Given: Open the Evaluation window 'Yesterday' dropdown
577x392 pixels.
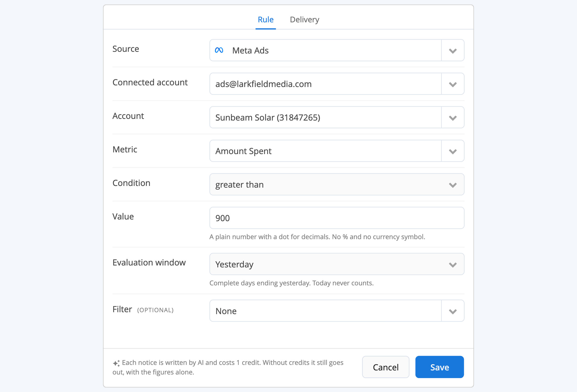Looking at the screenshot, I should pyautogui.click(x=337, y=264).
